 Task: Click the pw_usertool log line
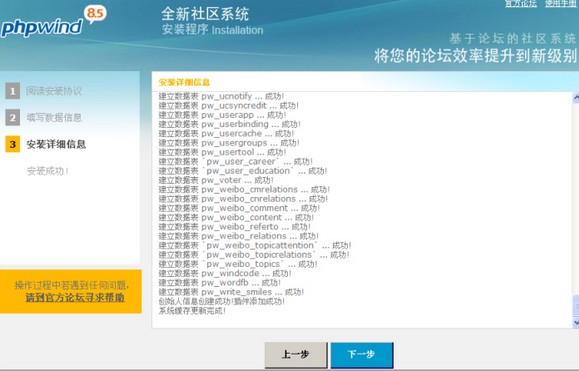(222, 152)
